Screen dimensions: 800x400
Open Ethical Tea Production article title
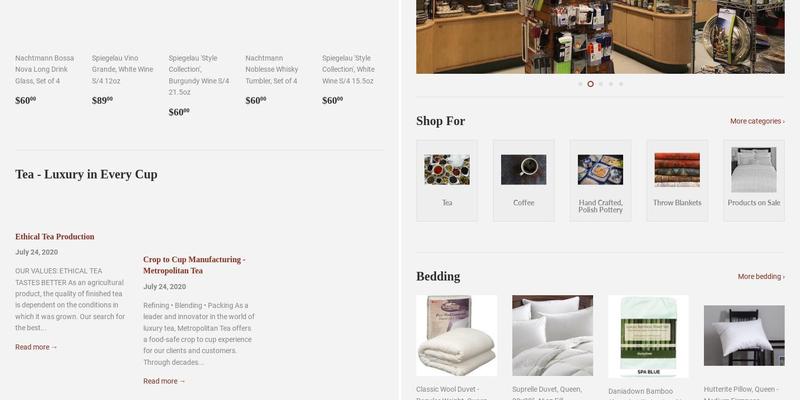point(55,237)
